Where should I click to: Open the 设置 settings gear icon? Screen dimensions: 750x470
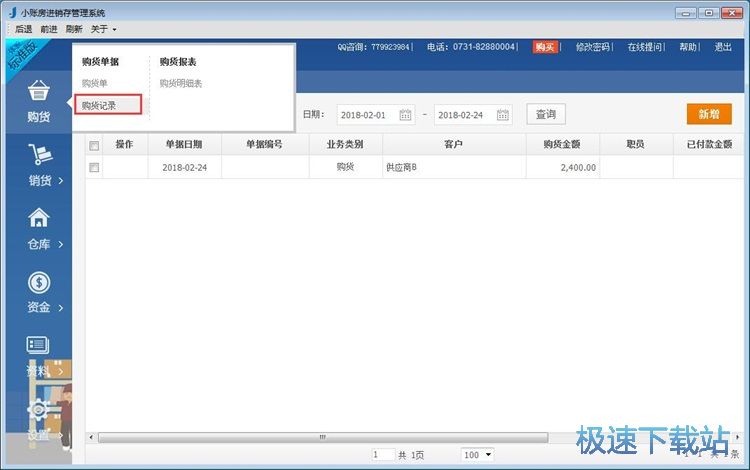38,409
